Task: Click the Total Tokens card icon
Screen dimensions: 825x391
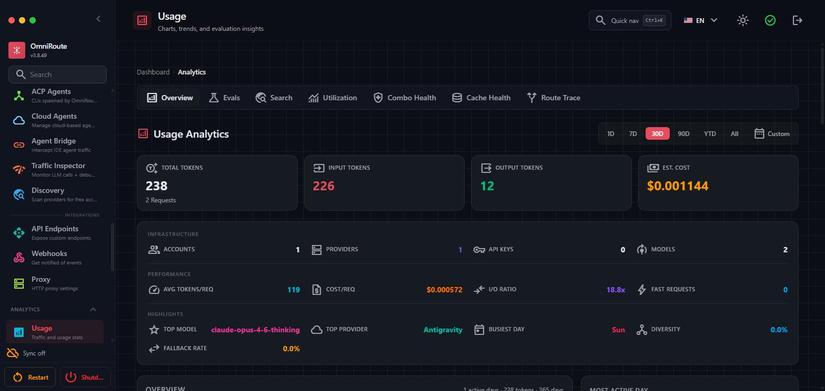Action: pos(152,168)
